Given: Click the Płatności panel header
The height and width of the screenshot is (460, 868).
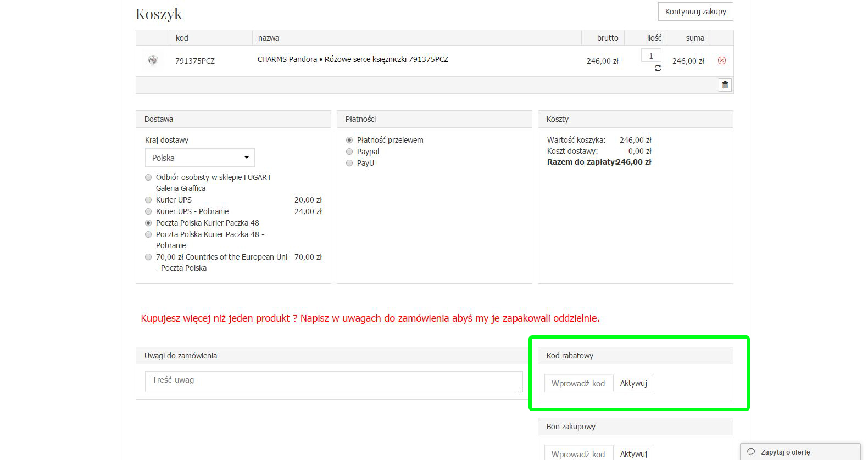Looking at the screenshot, I should click(x=435, y=119).
